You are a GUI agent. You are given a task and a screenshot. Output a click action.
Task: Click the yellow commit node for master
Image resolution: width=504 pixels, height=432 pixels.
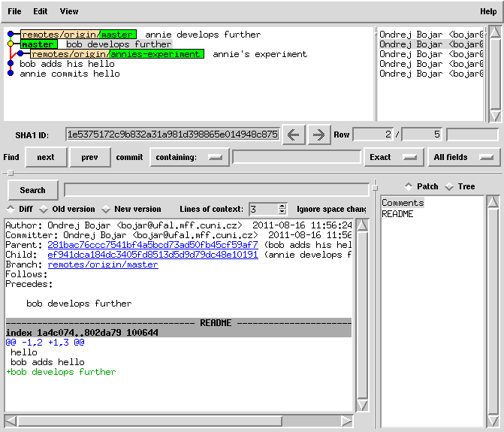pos(11,44)
